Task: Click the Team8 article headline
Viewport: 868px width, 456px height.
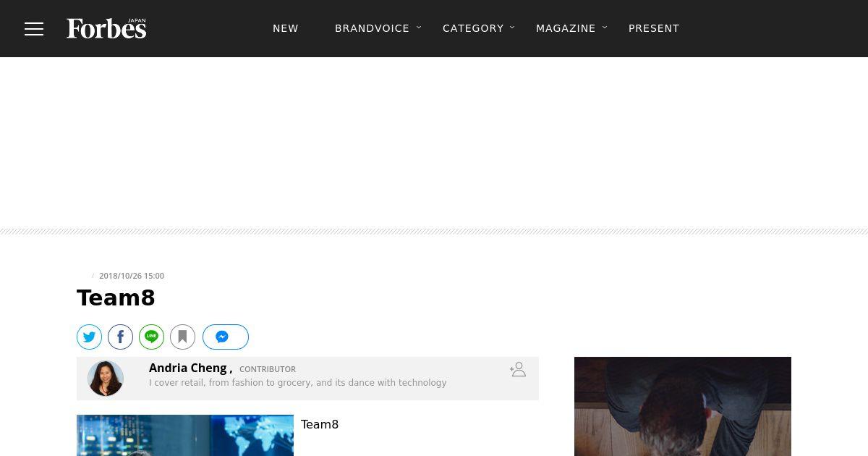Action: coord(116,298)
